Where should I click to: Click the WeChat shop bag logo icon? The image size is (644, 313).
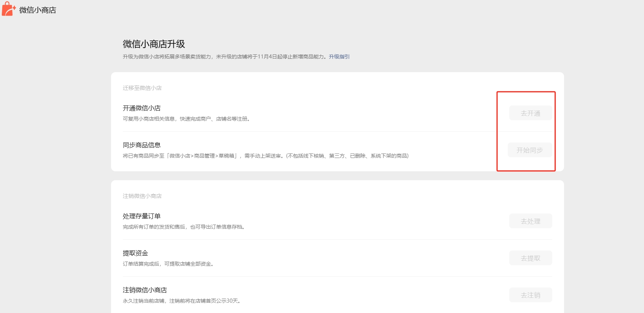(x=9, y=9)
